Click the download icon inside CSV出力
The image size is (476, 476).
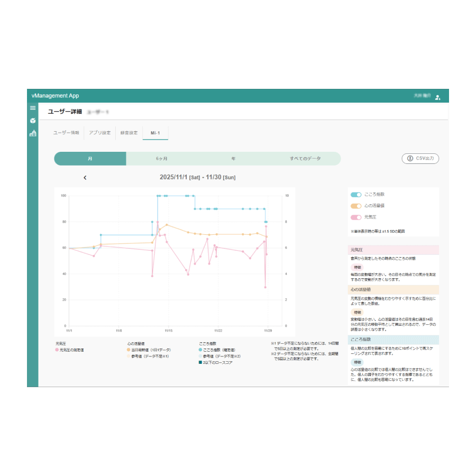click(410, 158)
